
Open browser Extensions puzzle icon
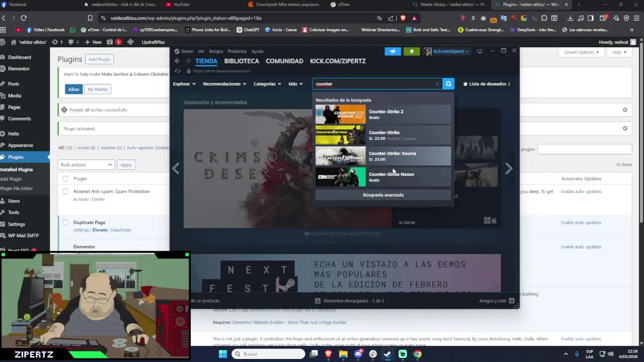click(543, 18)
